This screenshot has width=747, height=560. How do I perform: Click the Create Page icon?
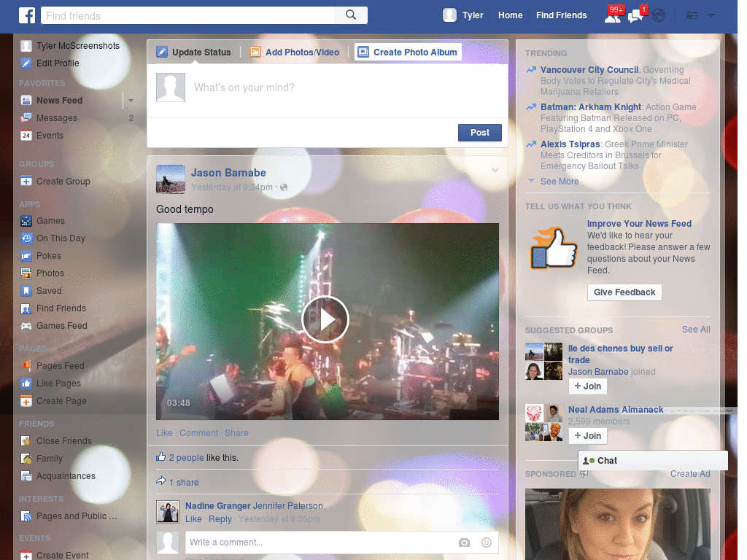[x=26, y=401]
